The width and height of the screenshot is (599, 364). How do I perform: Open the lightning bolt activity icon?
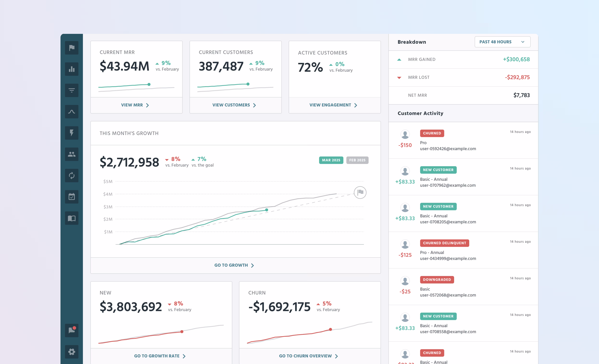pos(71,133)
